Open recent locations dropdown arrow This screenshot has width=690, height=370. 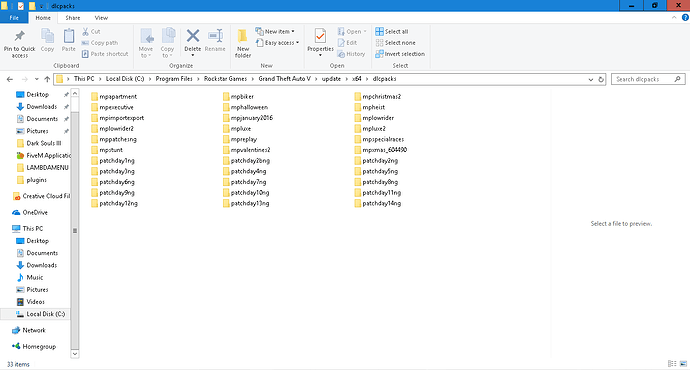click(x=37, y=79)
